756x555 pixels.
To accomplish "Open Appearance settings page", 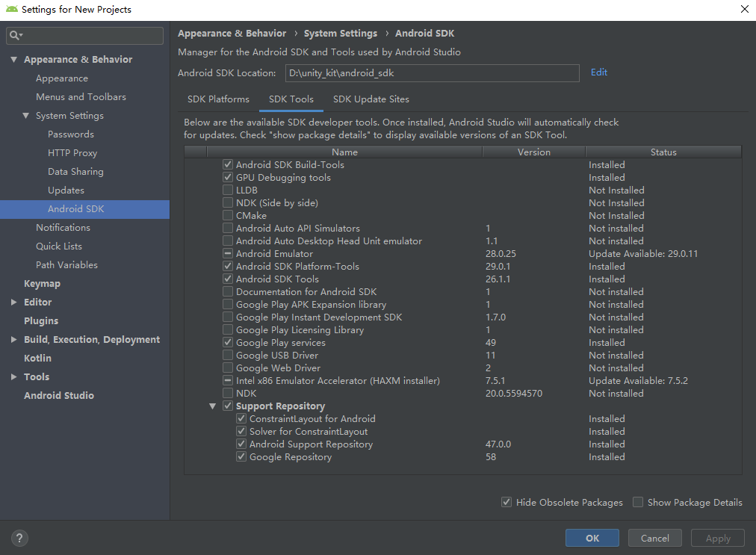I will point(62,78).
